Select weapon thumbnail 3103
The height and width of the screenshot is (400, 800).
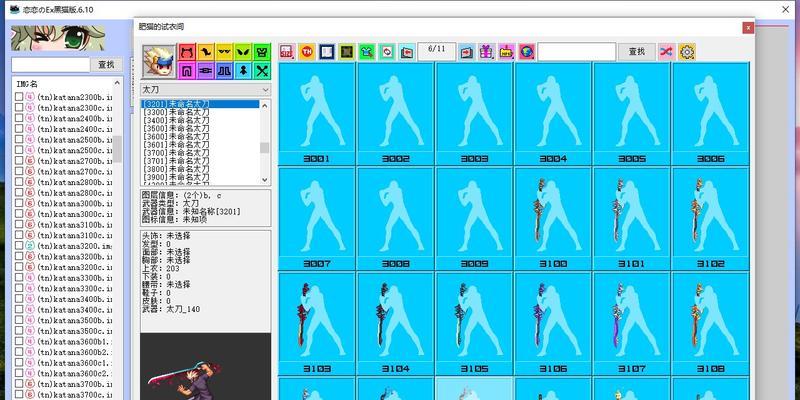(x=317, y=323)
